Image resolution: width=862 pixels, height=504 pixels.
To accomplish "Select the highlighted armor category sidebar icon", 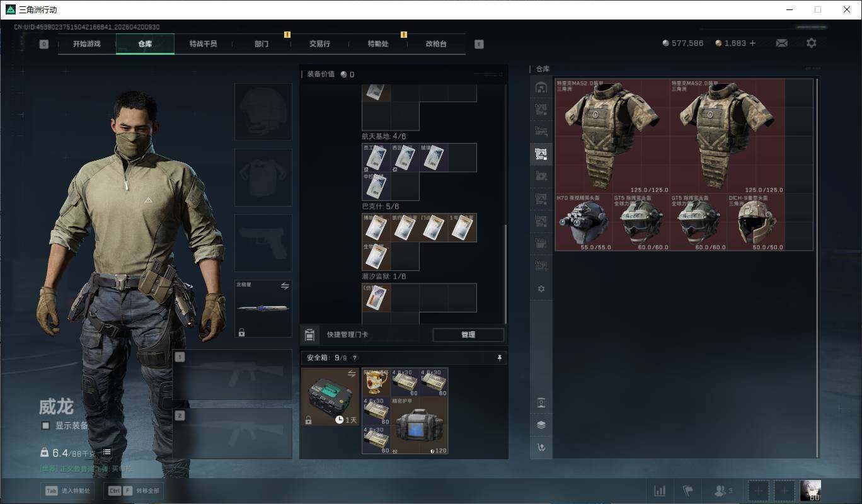I will pyautogui.click(x=541, y=153).
